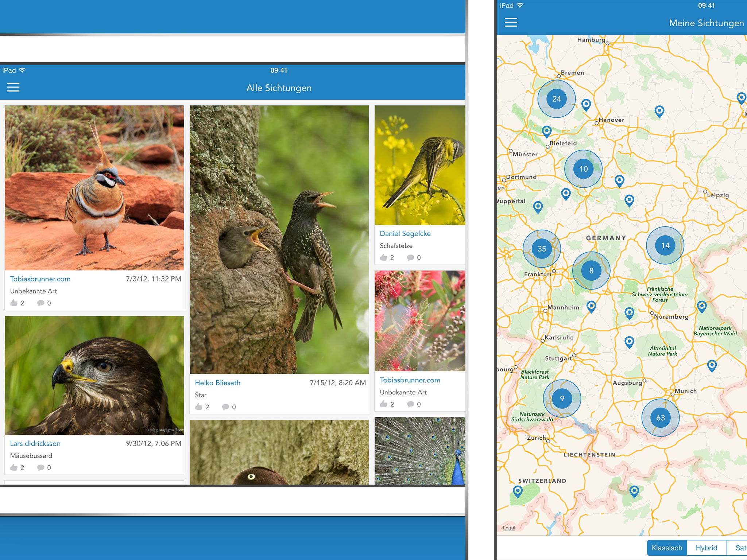Image resolution: width=747 pixels, height=560 pixels.
Task: Select the map pin near Hanover
Action: (x=586, y=105)
